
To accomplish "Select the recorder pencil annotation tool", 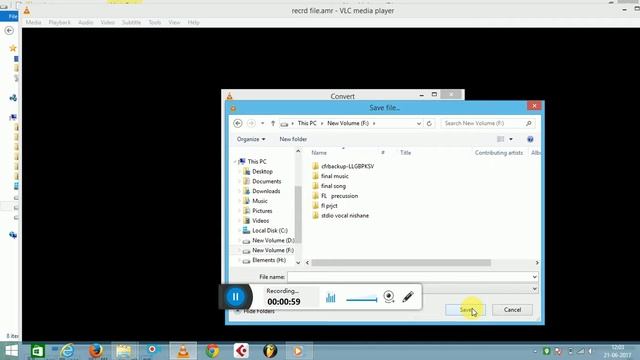I will (408, 297).
